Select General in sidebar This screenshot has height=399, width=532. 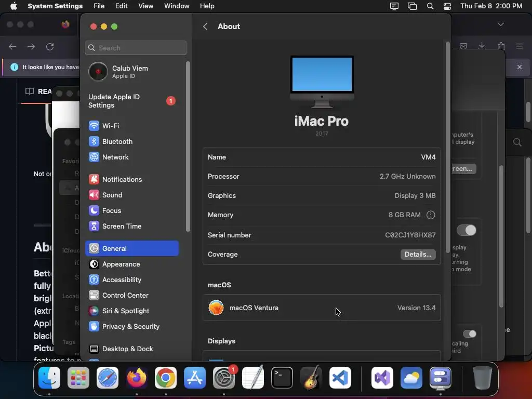[x=131, y=248]
